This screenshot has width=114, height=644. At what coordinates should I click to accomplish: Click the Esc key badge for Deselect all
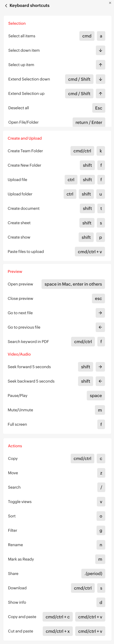pos(99,108)
